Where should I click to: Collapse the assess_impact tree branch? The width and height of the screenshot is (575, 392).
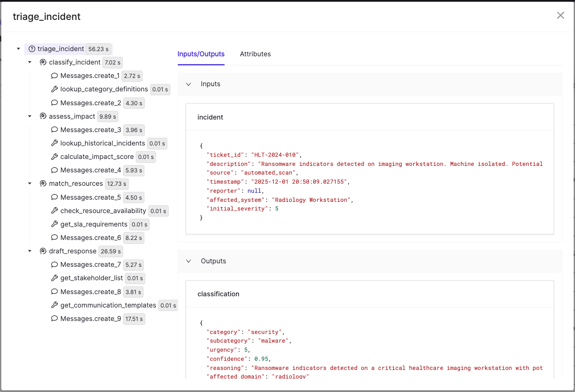[x=29, y=117]
